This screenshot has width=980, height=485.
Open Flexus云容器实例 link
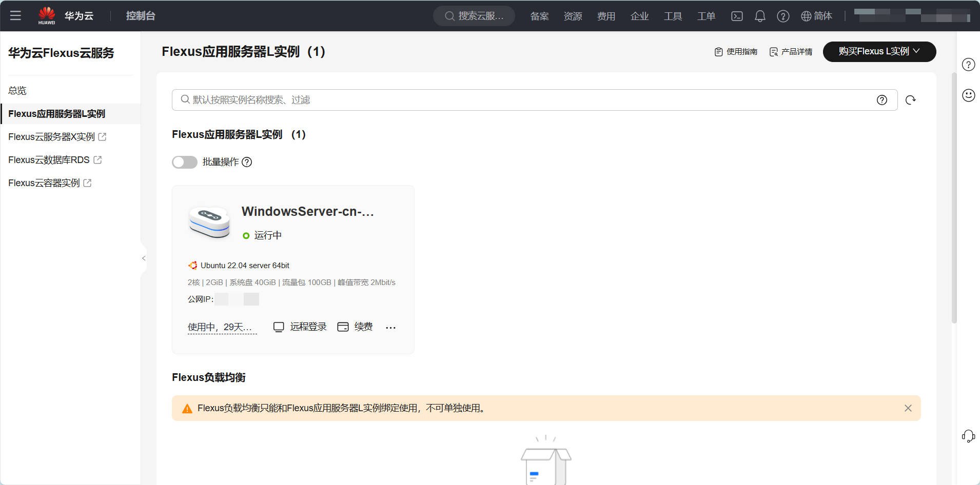[44, 183]
